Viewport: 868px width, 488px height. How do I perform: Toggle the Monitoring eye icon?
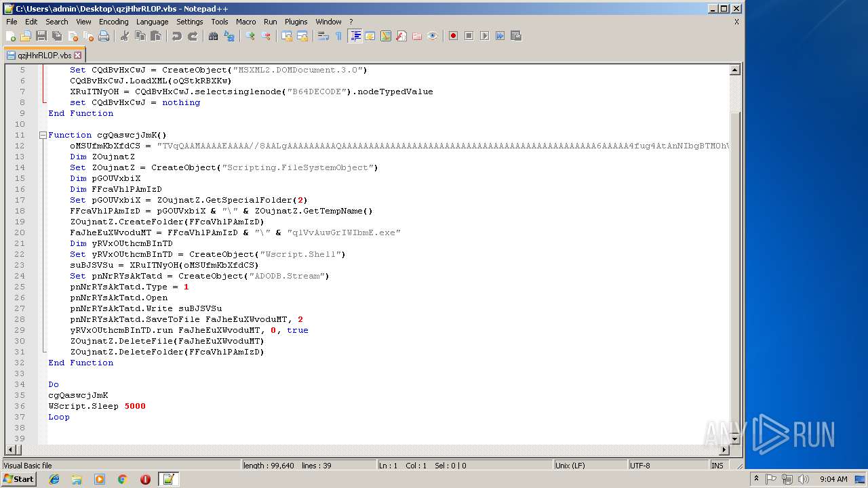click(x=432, y=36)
